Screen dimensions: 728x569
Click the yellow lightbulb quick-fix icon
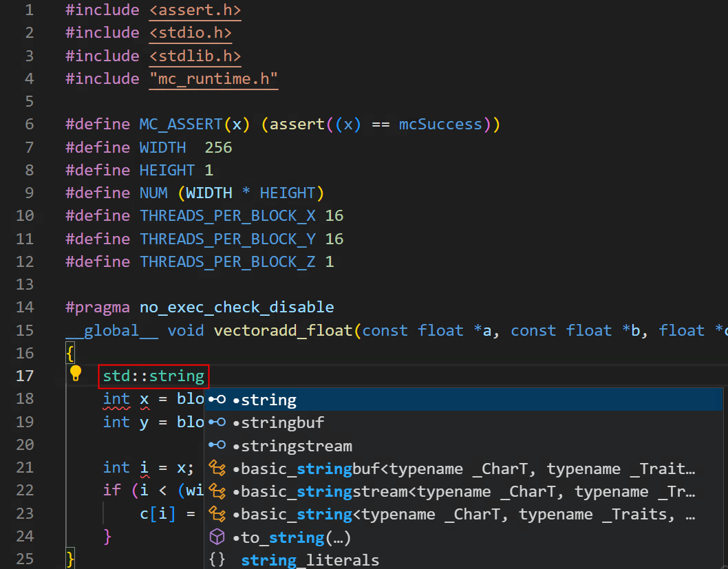coord(76,374)
